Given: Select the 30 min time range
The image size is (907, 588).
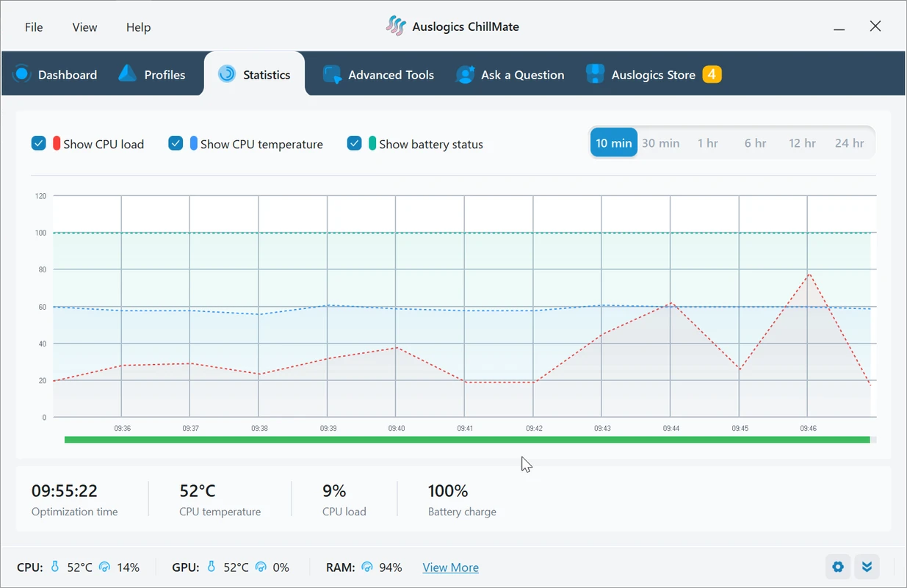Looking at the screenshot, I should click(660, 143).
